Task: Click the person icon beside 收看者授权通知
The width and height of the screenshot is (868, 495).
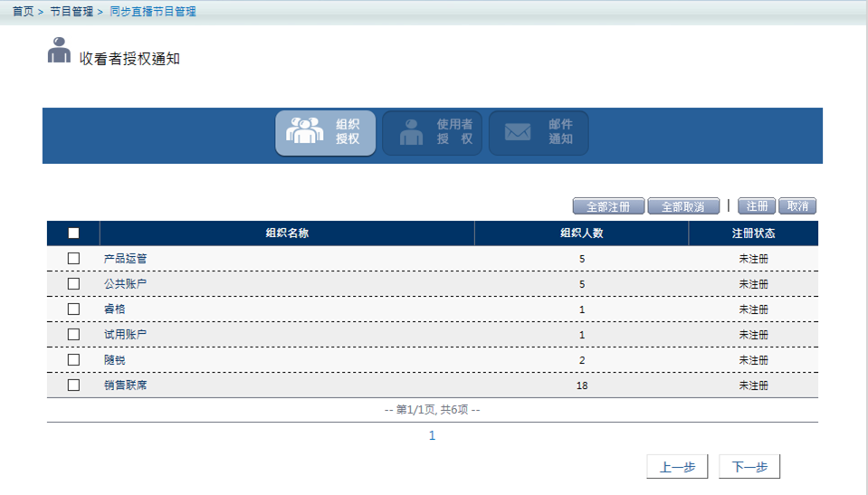Action: pyautogui.click(x=59, y=51)
